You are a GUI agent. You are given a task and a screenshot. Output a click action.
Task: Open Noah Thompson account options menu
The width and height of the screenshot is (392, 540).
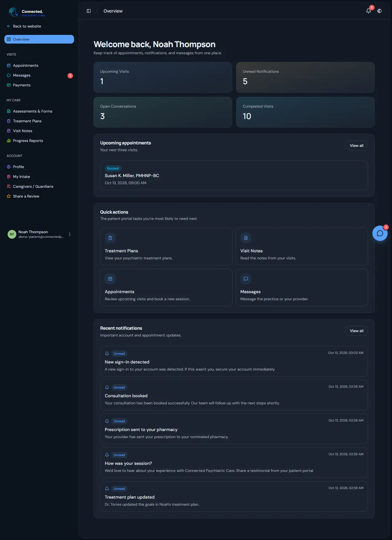coord(70,234)
